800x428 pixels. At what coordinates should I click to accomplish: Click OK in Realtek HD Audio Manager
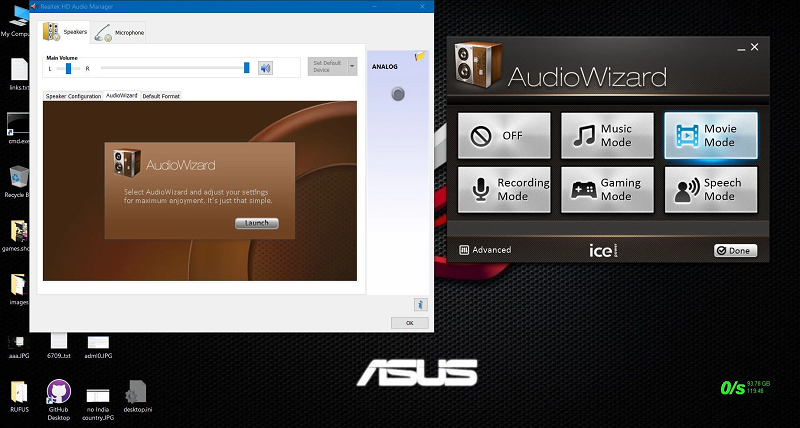pos(410,323)
